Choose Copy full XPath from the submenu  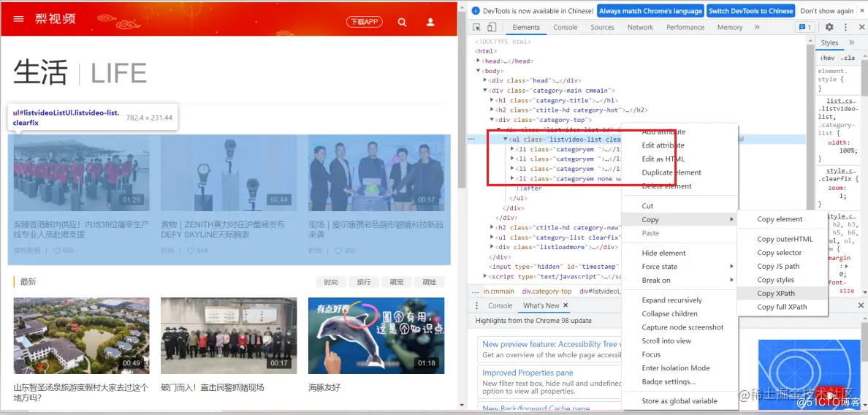(783, 307)
